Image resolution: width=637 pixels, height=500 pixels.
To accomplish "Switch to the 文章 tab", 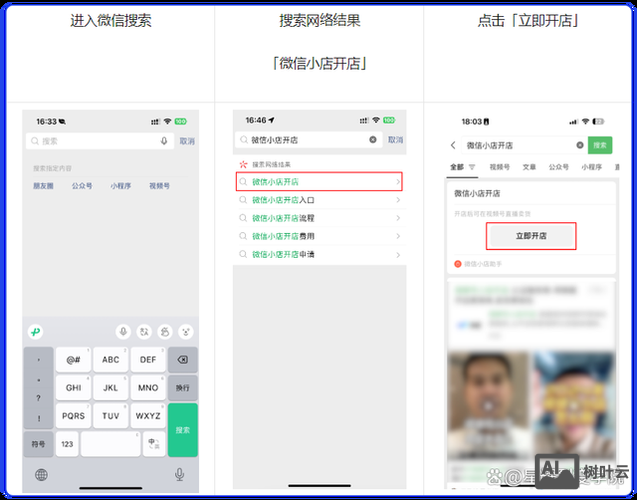I will pyautogui.click(x=529, y=167).
